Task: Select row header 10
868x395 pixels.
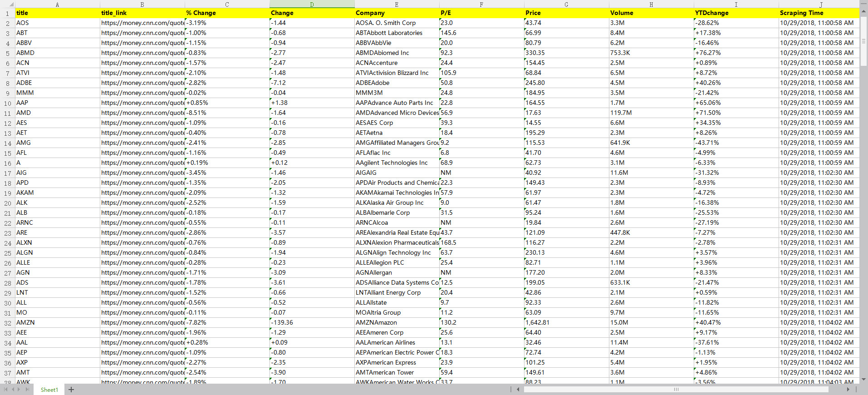Action: 7,103
